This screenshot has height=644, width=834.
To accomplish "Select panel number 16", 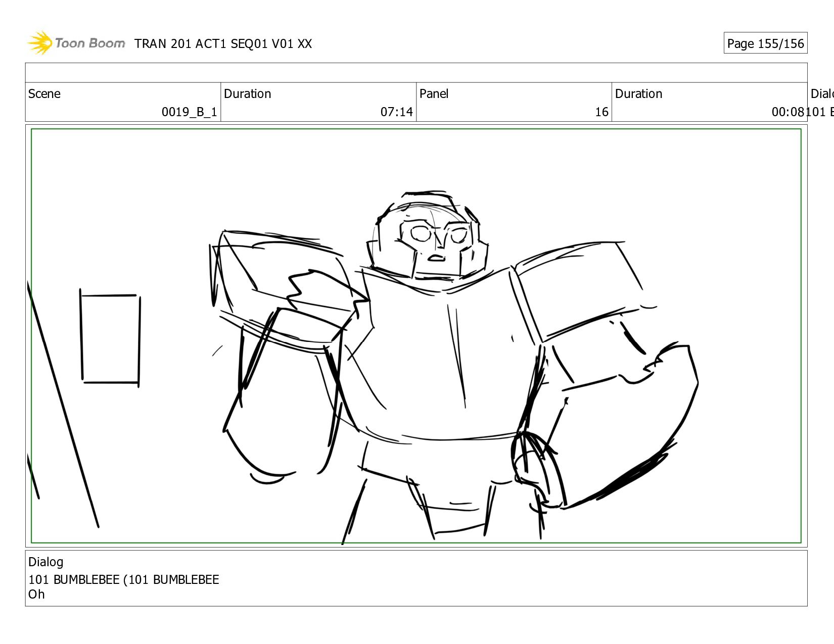I will (x=601, y=112).
